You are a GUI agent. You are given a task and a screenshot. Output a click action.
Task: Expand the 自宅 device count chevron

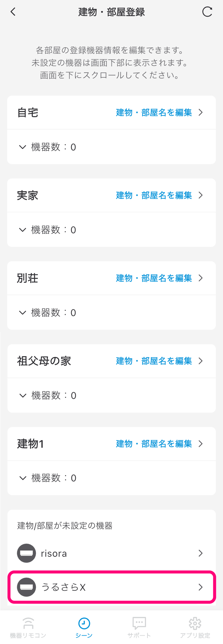pos(23,147)
